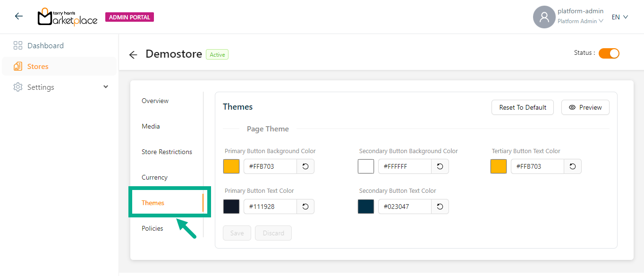644x276 pixels.
Task: Toggle the store Status switch off
Action: (609, 53)
